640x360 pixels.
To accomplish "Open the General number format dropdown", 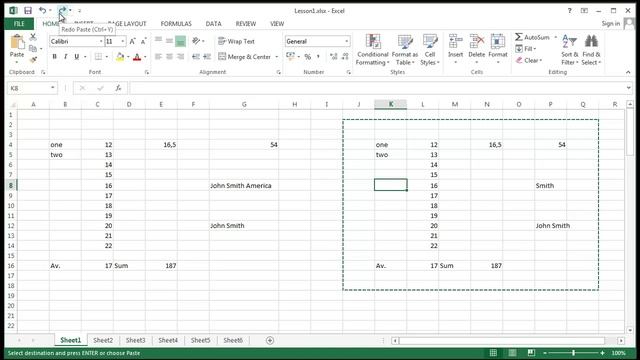I will 347,41.
